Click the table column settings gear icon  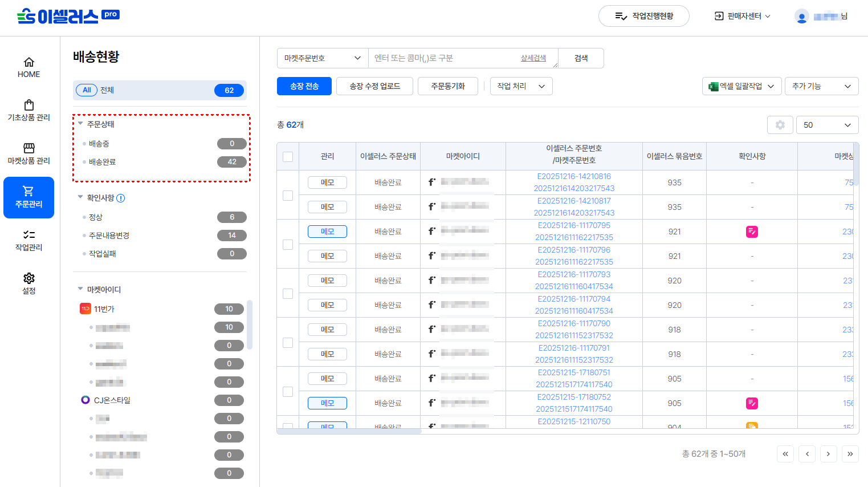(780, 125)
